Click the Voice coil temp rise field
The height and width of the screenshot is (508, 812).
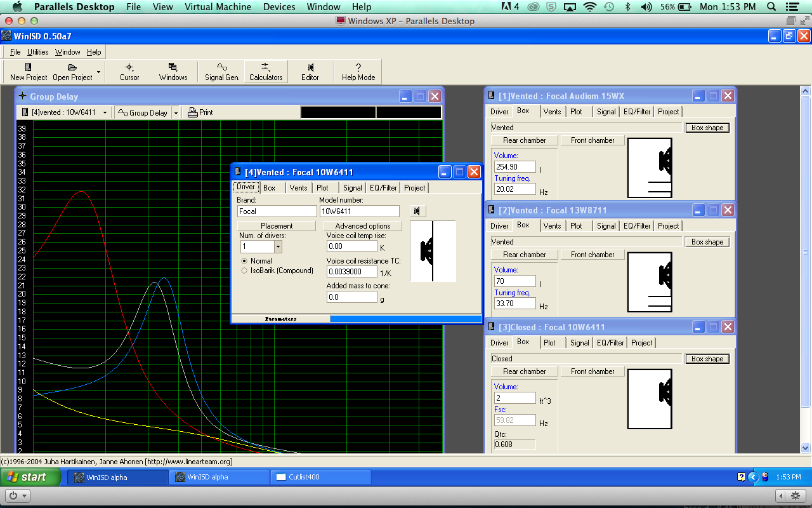click(352, 246)
